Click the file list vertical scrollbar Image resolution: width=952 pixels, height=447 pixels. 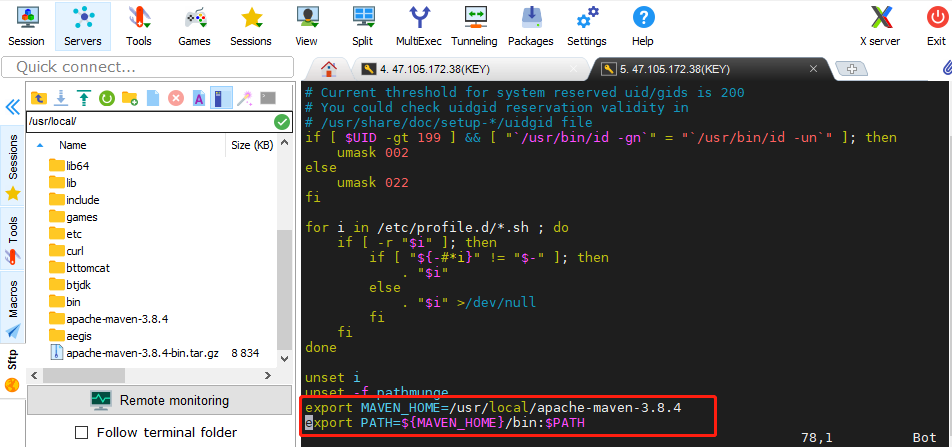284,292
